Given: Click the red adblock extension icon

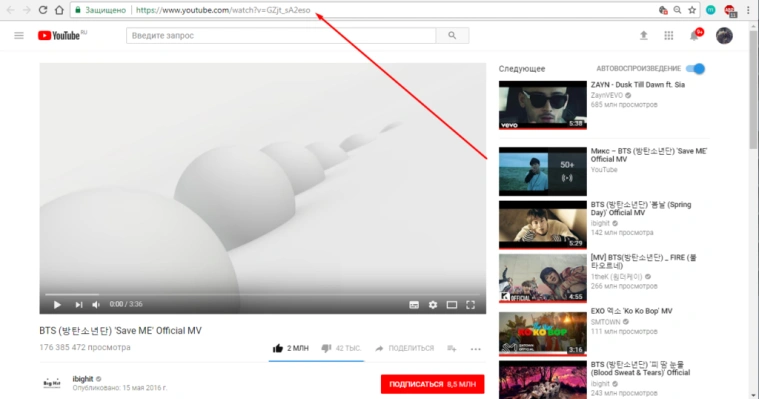Looking at the screenshot, I should (729, 10).
